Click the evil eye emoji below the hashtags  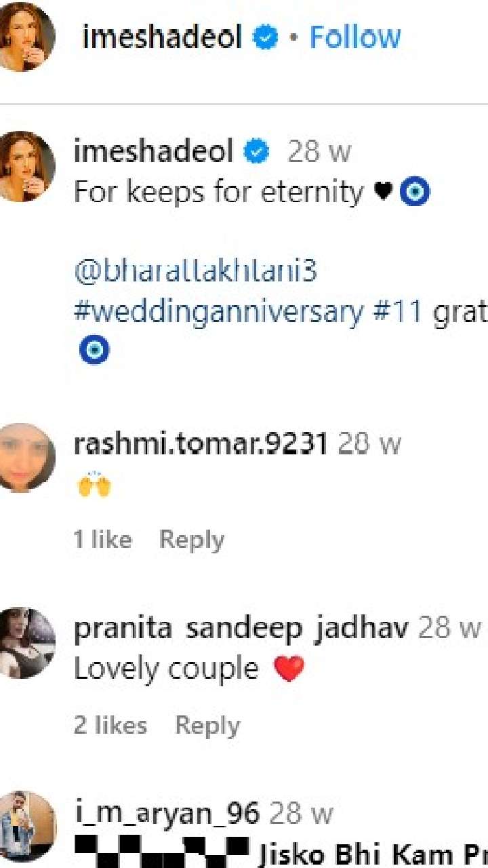tap(94, 351)
